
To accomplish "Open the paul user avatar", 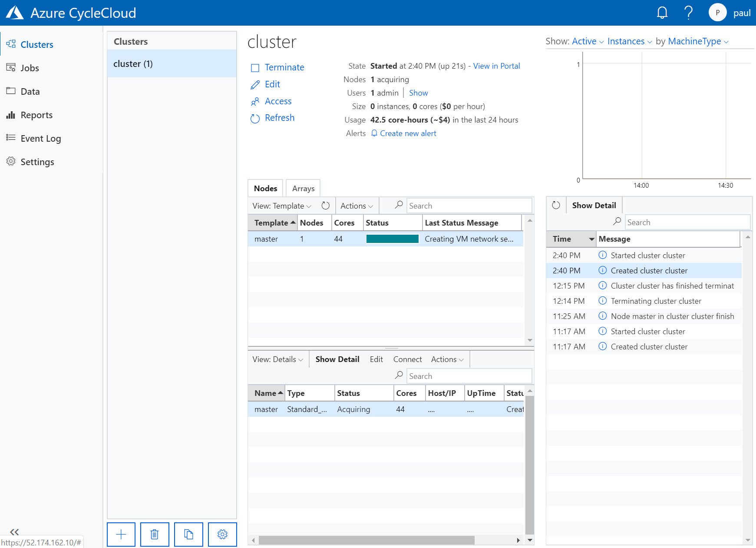I will click(x=717, y=13).
